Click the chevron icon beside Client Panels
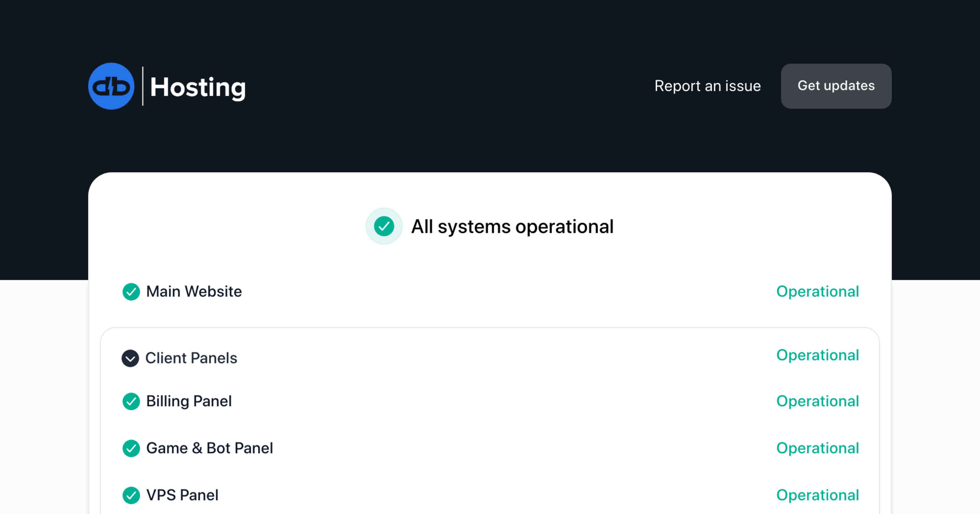 [130, 359]
